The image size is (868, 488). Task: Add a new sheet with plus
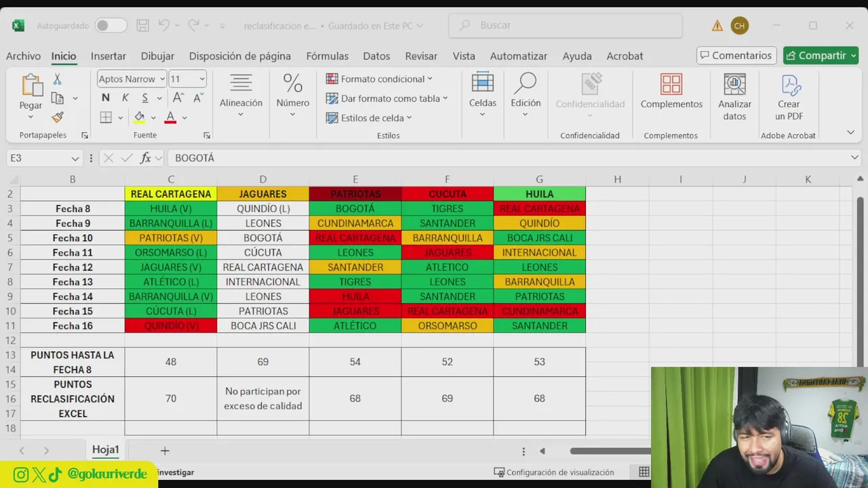165,450
